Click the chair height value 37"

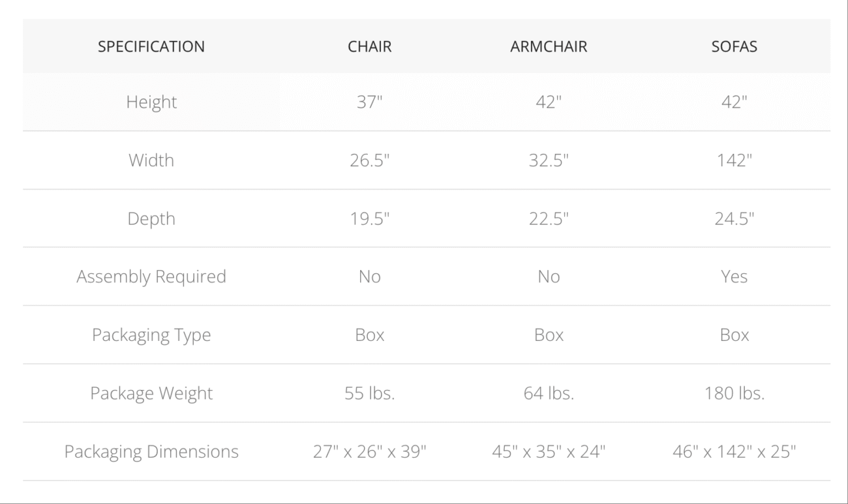369,102
